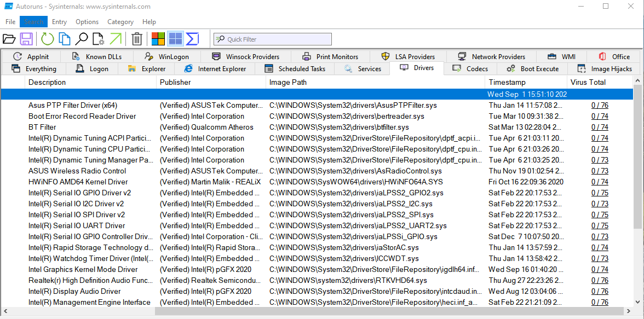Open the File menu
The image size is (644, 319).
click(11, 22)
